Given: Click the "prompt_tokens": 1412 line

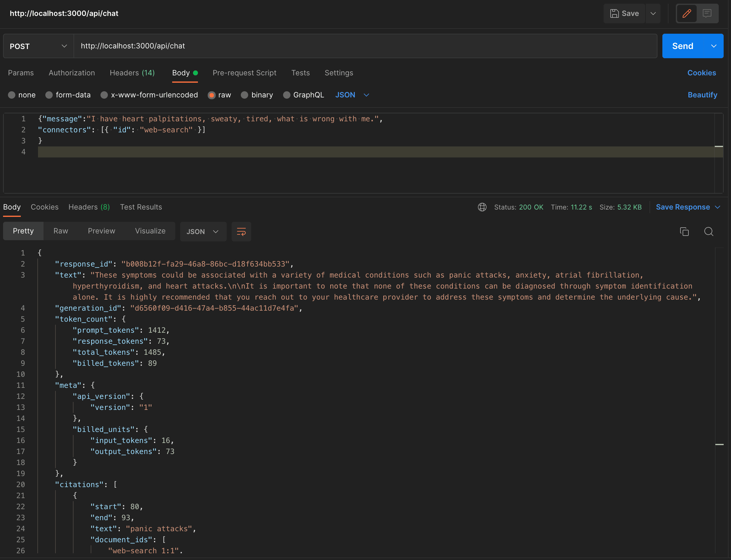Looking at the screenshot, I should tap(121, 330).
